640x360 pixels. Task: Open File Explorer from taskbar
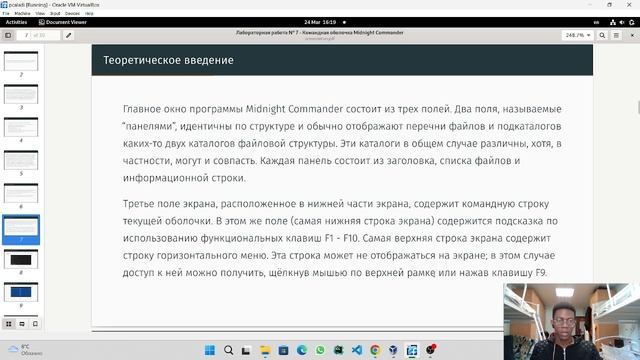click(265, 350)
